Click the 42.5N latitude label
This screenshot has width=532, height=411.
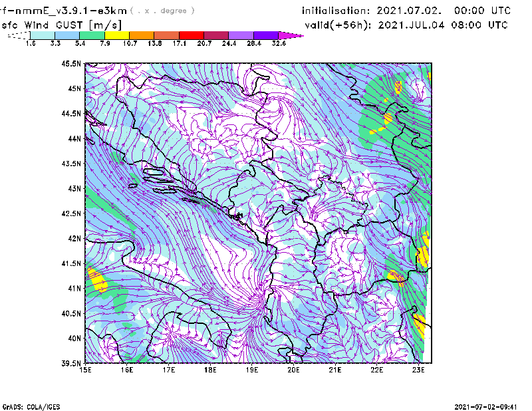[71, 213]
